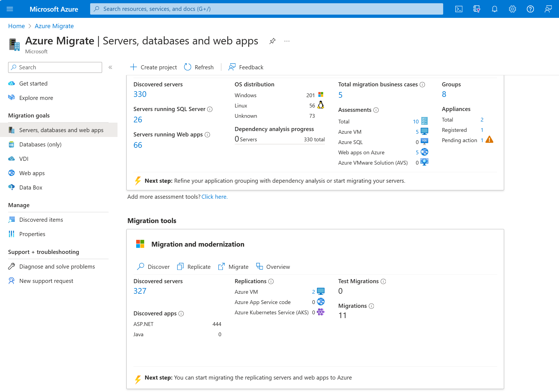Select Servers databases and web apps menu item
This screenshot has width=559, height=392.
coord(61,130)
